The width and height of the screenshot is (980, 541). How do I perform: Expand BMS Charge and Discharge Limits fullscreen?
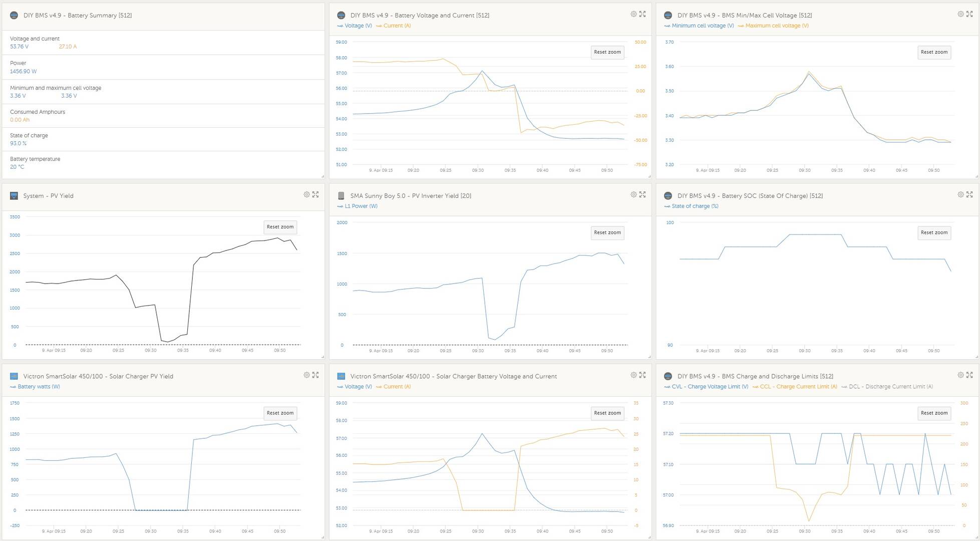point(969,375)
